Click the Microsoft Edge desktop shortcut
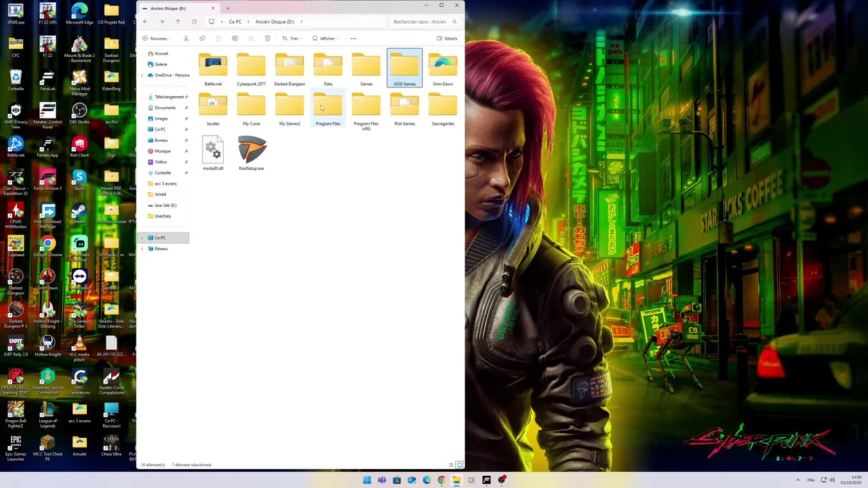 [x=79, y=13]
